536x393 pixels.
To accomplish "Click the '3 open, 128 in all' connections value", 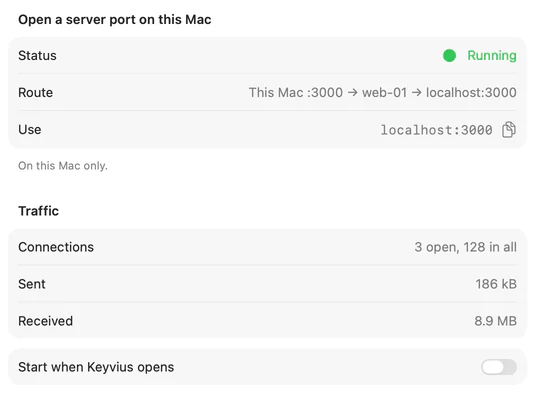I will (466, 247).
